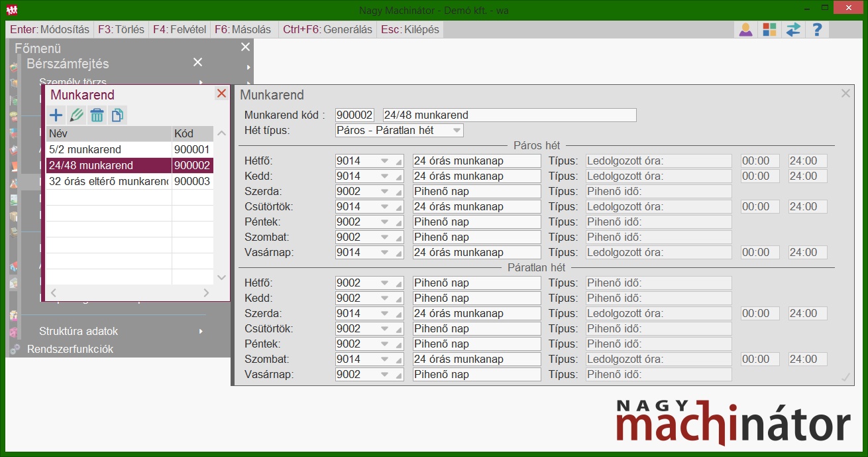Click Bérszámfejtés menu heading
Screen dimensions: 868x457
click(x=68, y=64)
